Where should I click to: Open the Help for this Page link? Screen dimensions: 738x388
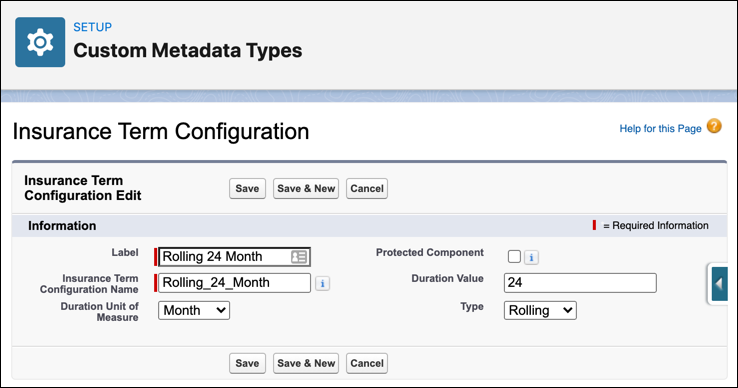click(x=660, y=129)
